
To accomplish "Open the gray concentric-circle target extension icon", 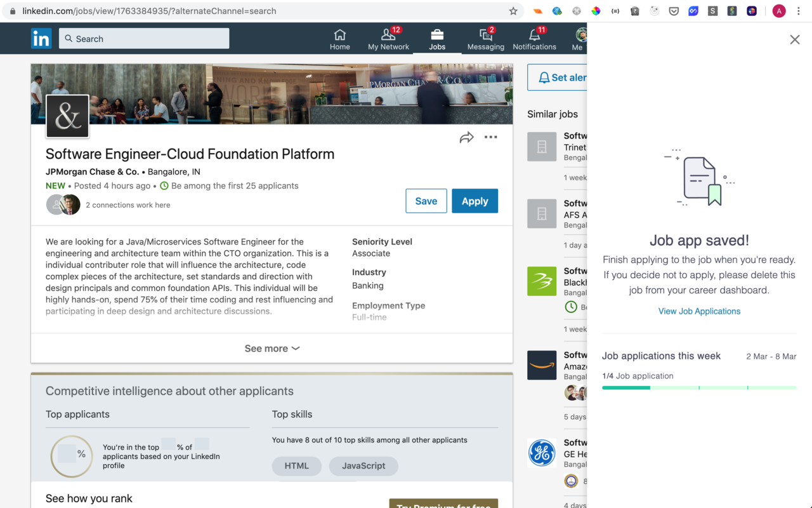I will tap(654, 11).
